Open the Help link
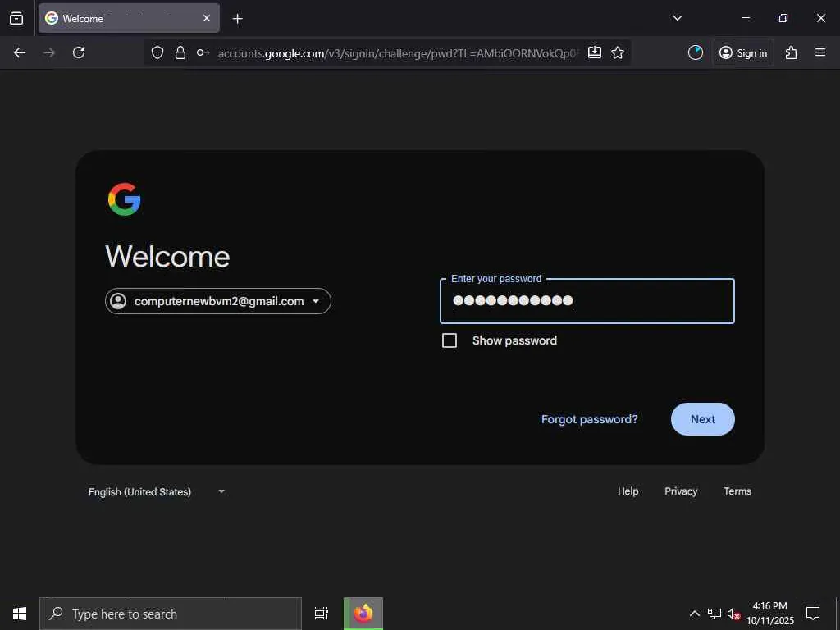840x630 pixels. 628,491
